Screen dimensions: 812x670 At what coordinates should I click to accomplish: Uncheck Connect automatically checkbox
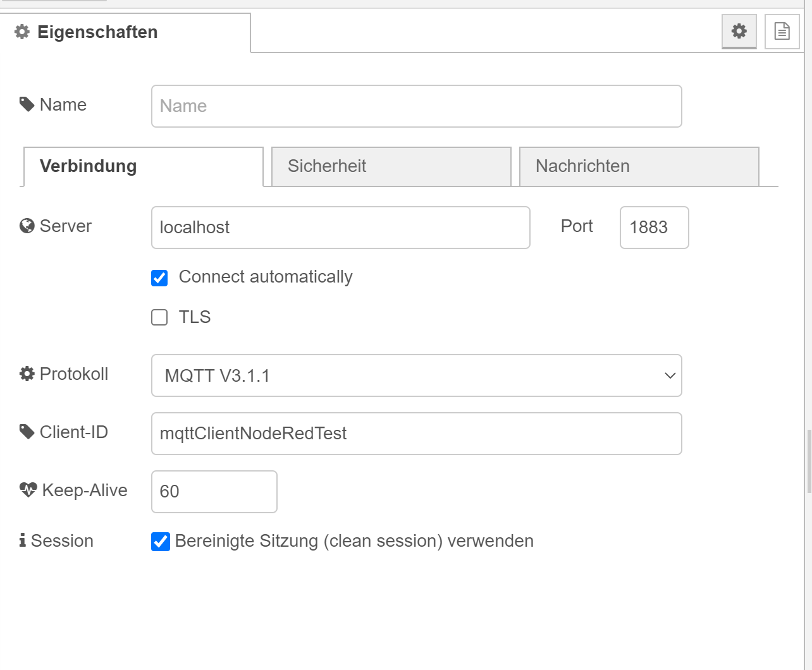[159, 278]
